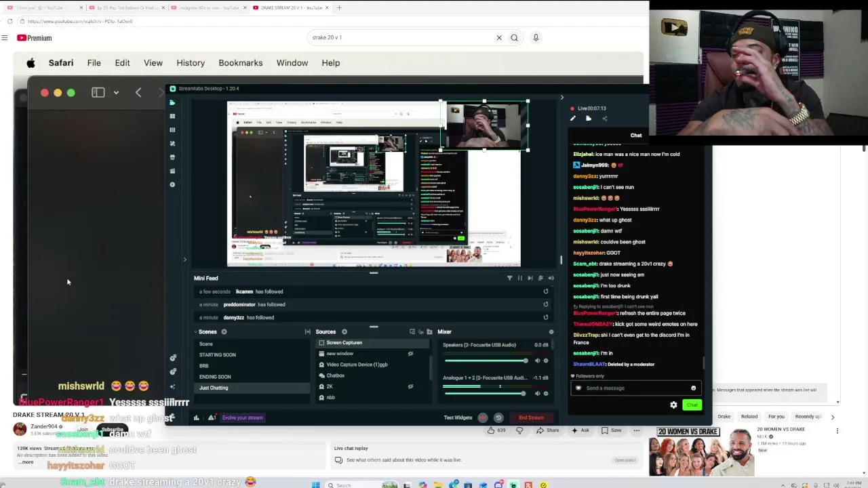The height and width of the screenshot is (488, 868).
Task: Click Test Widgets in the footer
Action: tap(458, 418)
